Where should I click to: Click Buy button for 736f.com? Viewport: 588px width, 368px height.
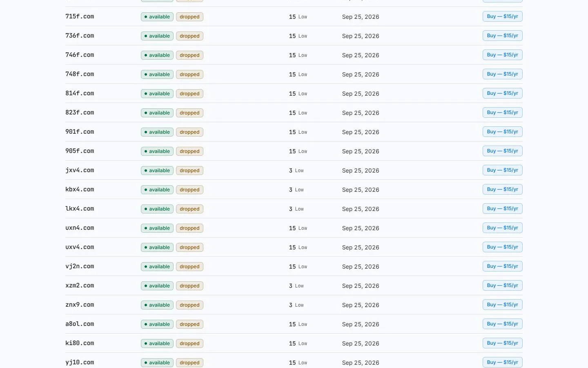point(502,36)
